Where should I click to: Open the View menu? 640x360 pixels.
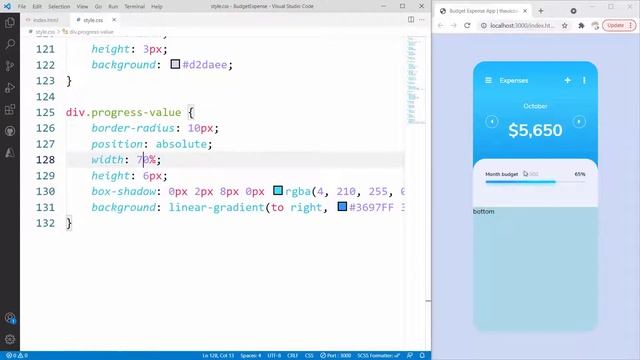(82, 6)
